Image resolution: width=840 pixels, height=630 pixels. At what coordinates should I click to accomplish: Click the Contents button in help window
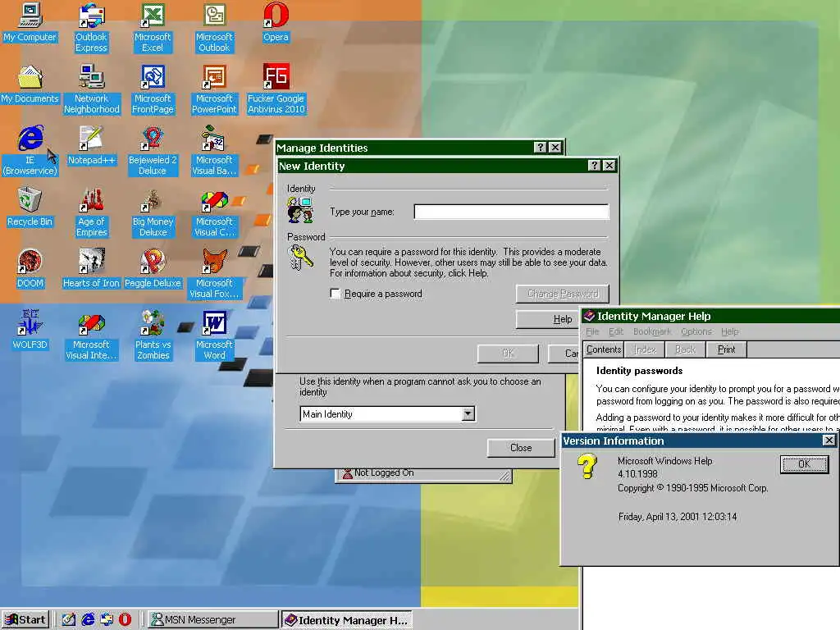[604, 349]
